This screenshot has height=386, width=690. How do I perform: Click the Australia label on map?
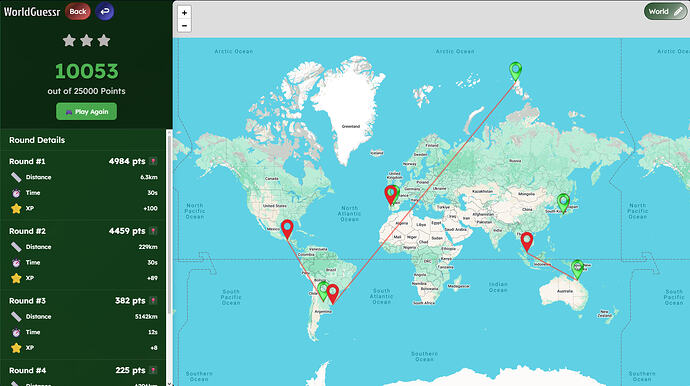click(565, 291)
